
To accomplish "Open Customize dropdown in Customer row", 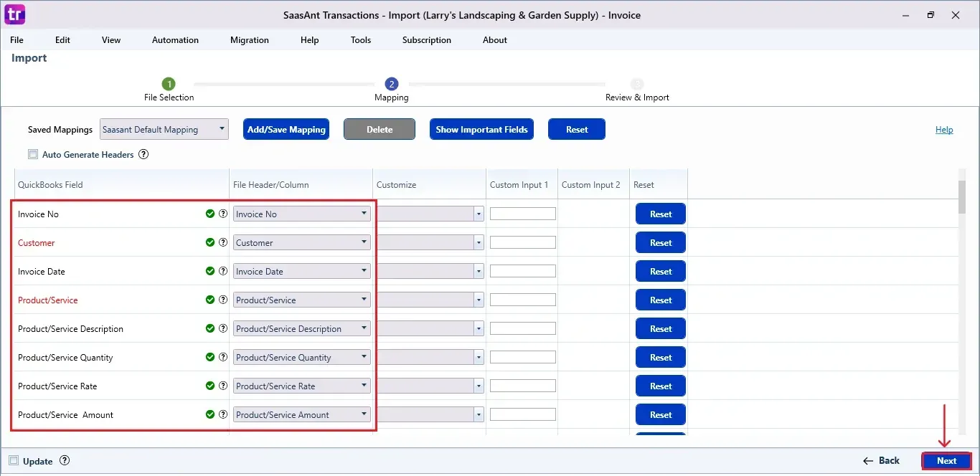I will [430, 242].
